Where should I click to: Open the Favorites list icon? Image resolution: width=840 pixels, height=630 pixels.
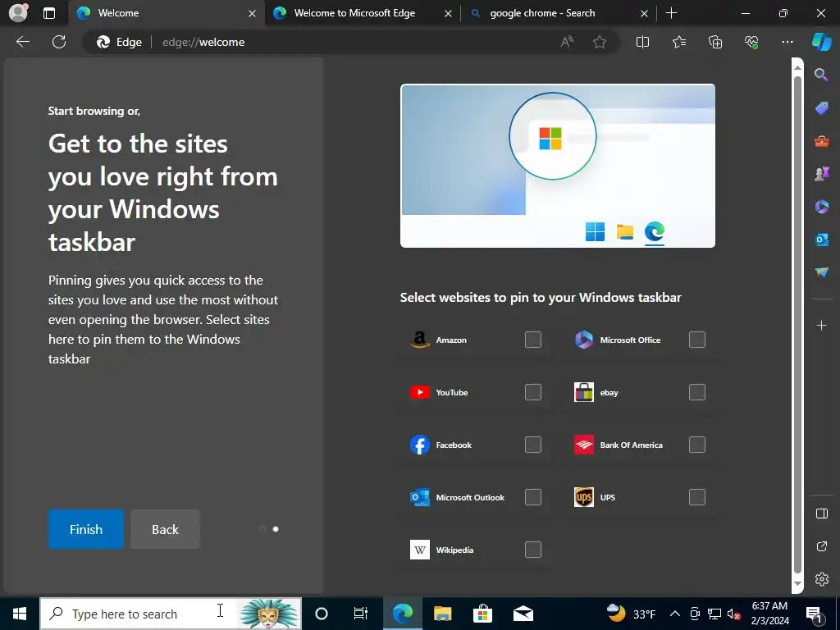pyautogui.click(x=678, y=42)
